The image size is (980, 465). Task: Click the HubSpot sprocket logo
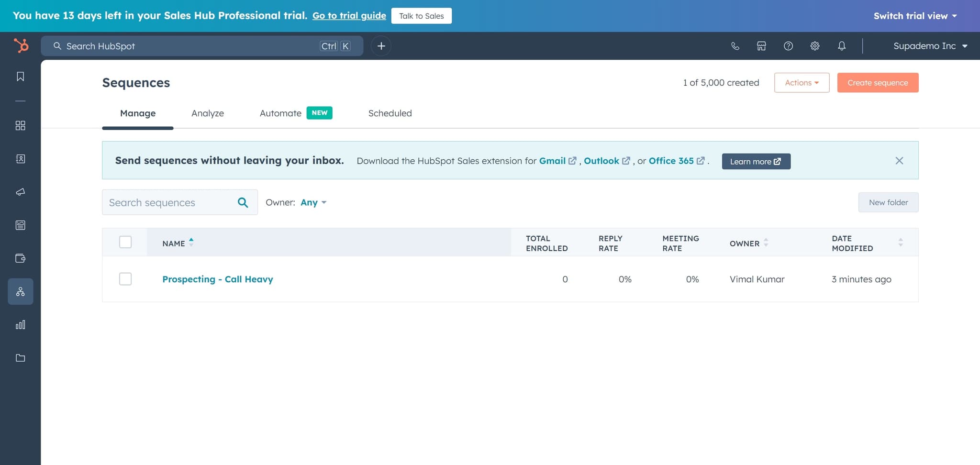(21, 45)
